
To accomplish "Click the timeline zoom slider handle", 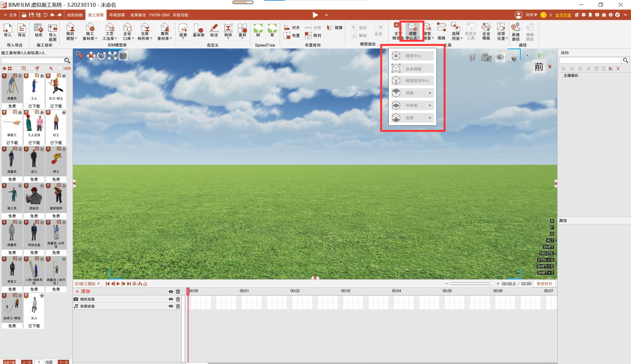I will (492, 283).
